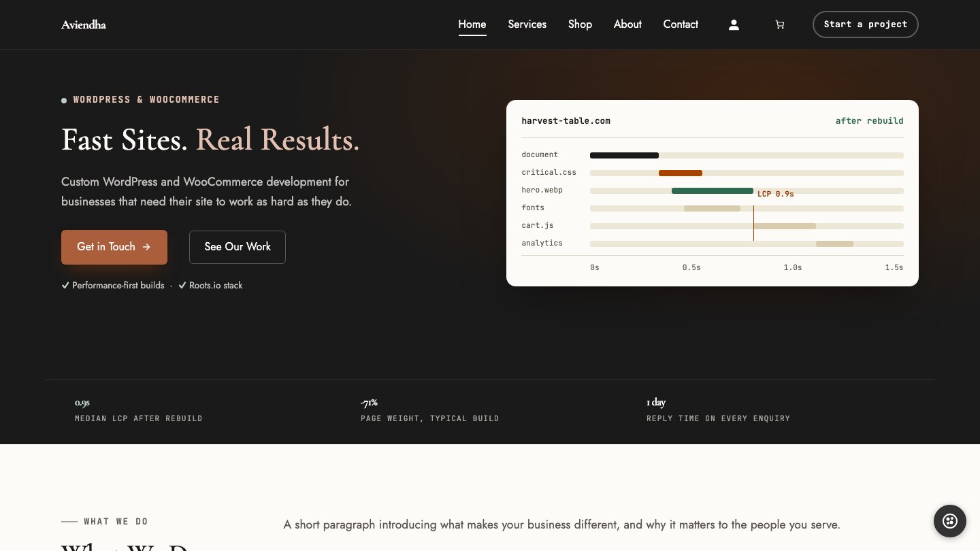980x551 pixels.
Task: Open the About menu item
Action: pos(627,24)
